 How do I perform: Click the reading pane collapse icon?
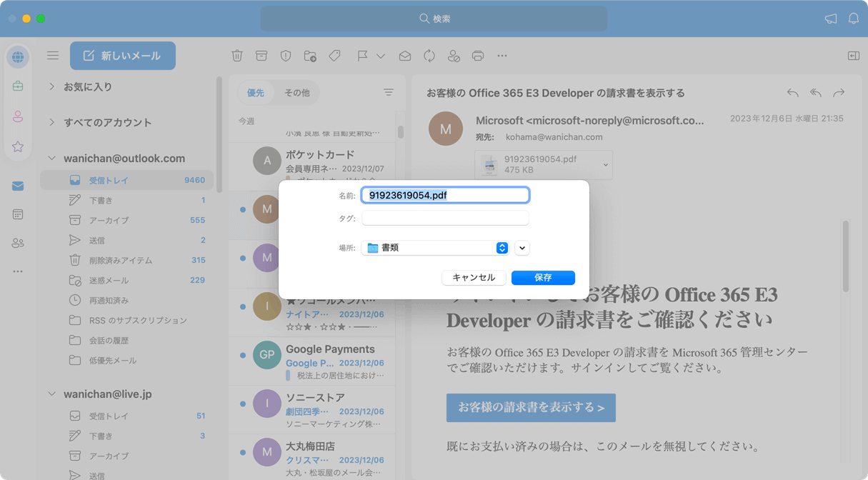[x=854, y=56]
